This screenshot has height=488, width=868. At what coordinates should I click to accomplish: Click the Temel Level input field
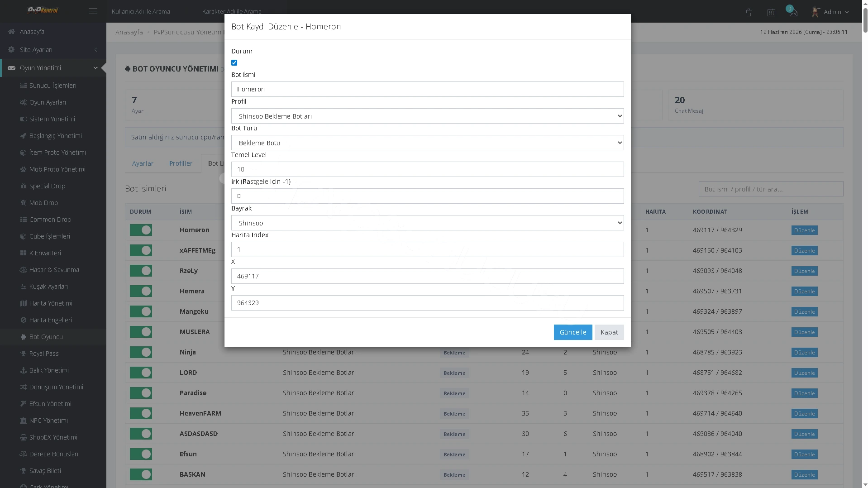427,169
